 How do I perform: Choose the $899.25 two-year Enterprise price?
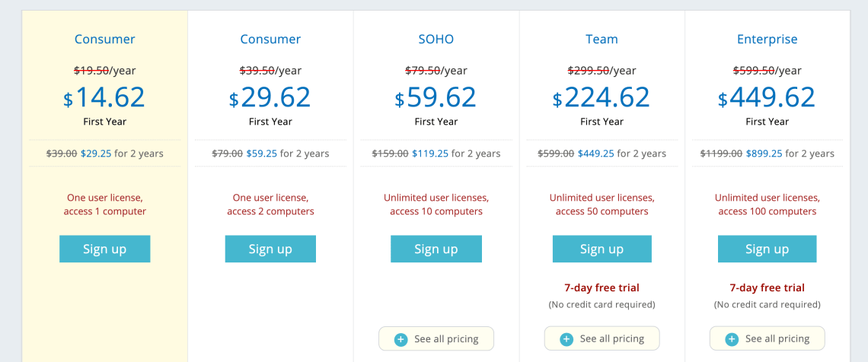coord(764,154)
